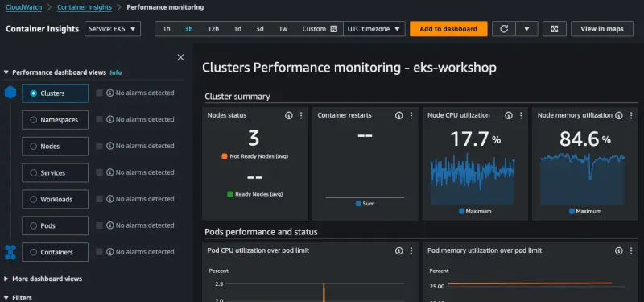Open the Container Insights breadcrumb link
This screenshot has height=302, width=644.
point(85,7)
